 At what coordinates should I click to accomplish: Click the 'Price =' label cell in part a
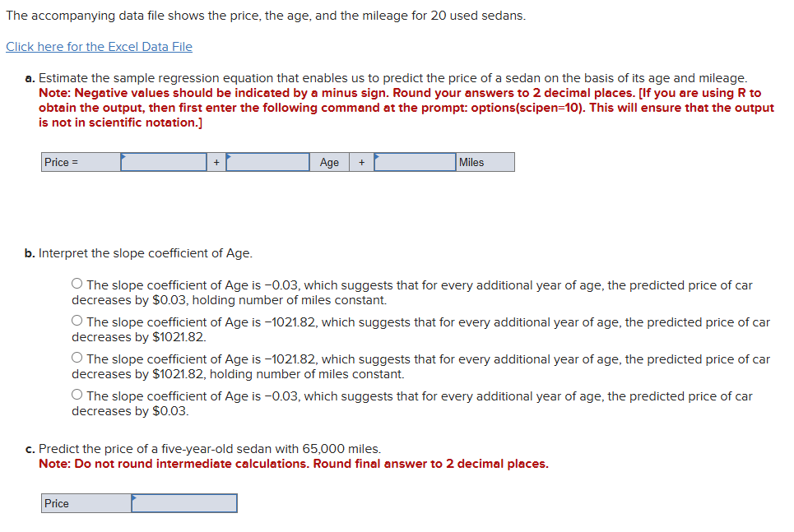click(x=79, y=162)
